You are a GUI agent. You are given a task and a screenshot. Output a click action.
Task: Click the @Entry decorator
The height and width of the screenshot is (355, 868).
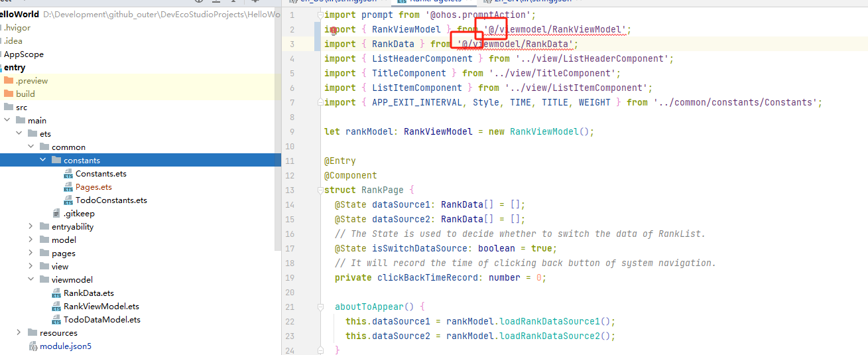pos(340,161)
